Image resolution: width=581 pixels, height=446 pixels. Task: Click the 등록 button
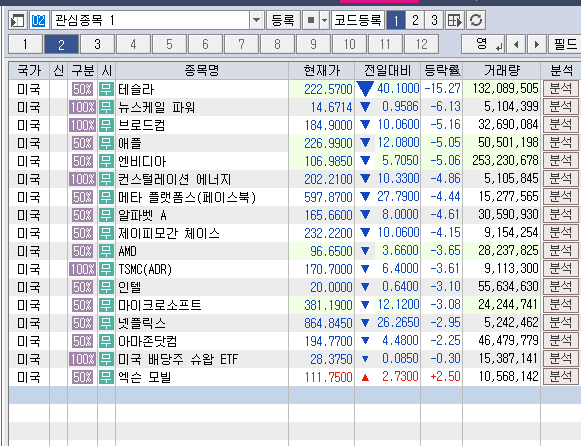click(283, 20)
